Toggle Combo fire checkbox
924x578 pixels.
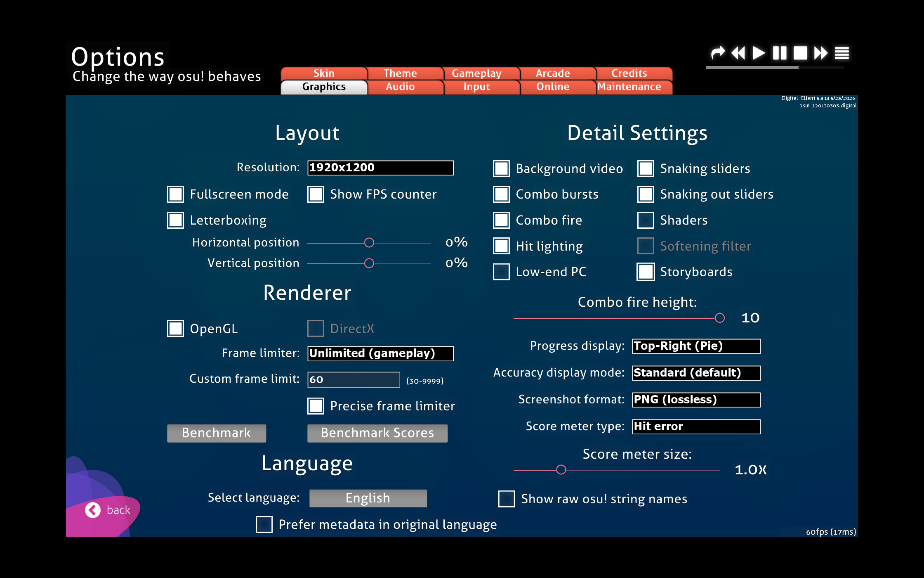click(502, 220)
